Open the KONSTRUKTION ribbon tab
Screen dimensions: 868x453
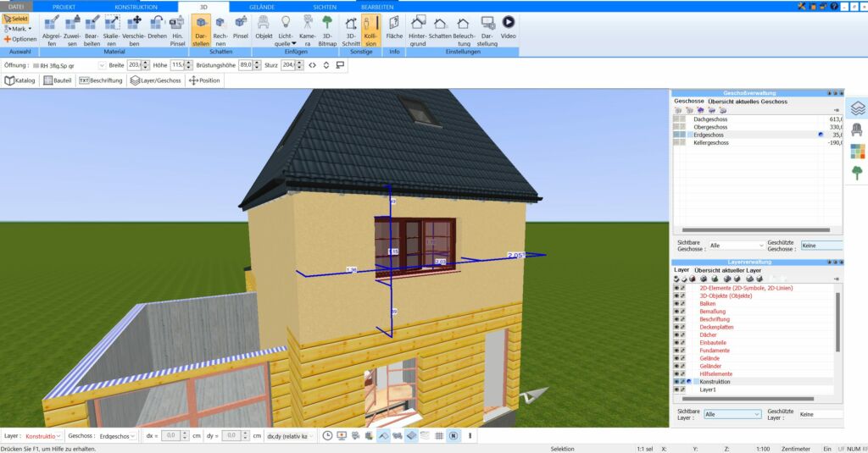click(x=136, y=6)
